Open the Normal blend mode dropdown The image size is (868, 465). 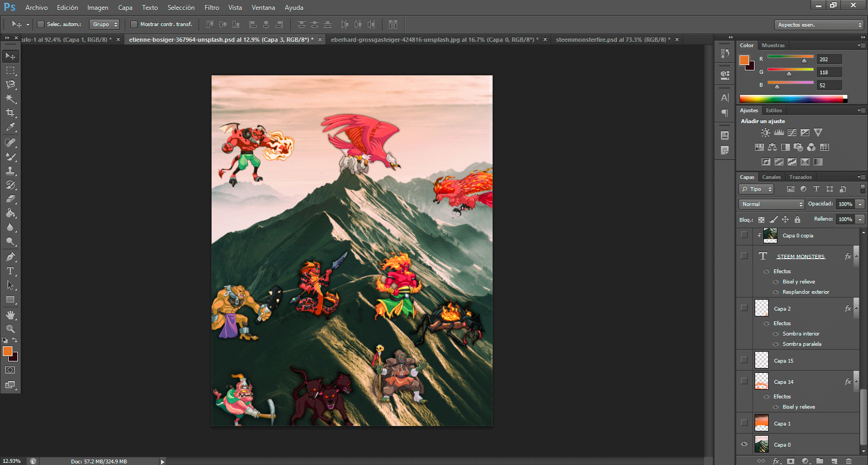point(771,204)
